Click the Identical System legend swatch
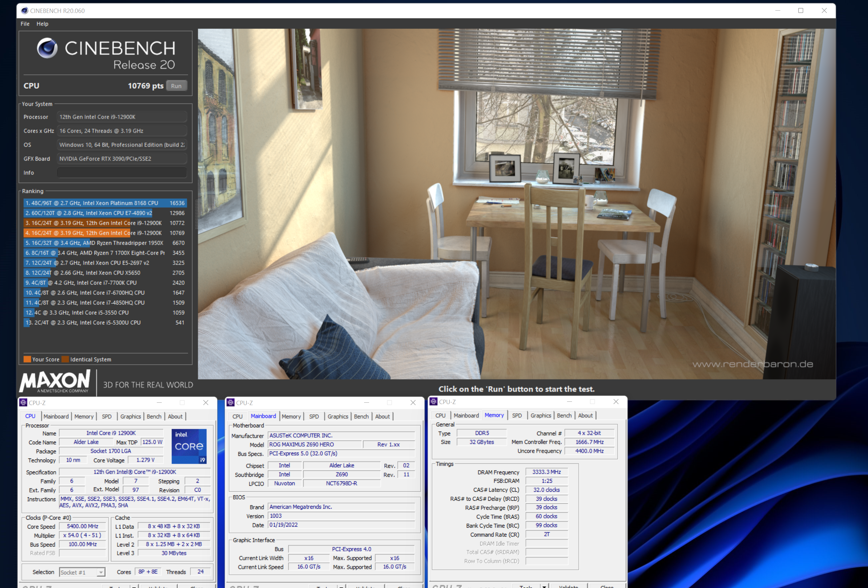 coord(65,359)
